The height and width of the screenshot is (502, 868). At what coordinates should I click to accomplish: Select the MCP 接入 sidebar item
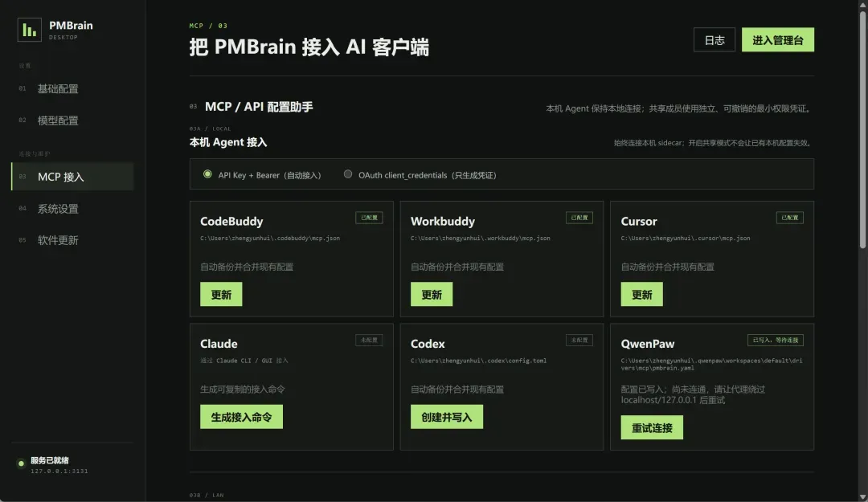[72, 177]
